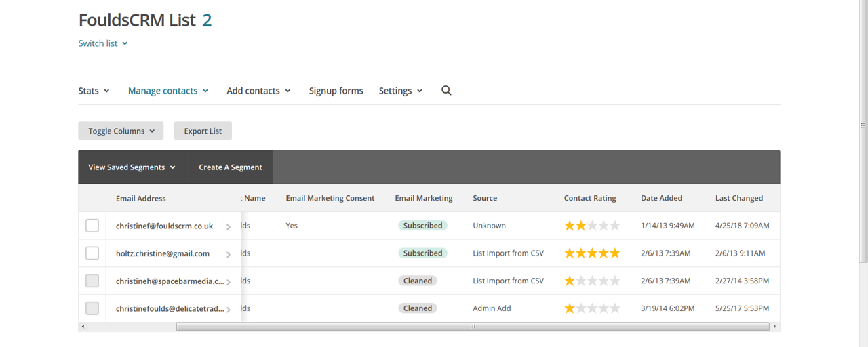Click date '1/14/13 9:49AM'
This screenshot has width=868, height=347.
[668, 226]
